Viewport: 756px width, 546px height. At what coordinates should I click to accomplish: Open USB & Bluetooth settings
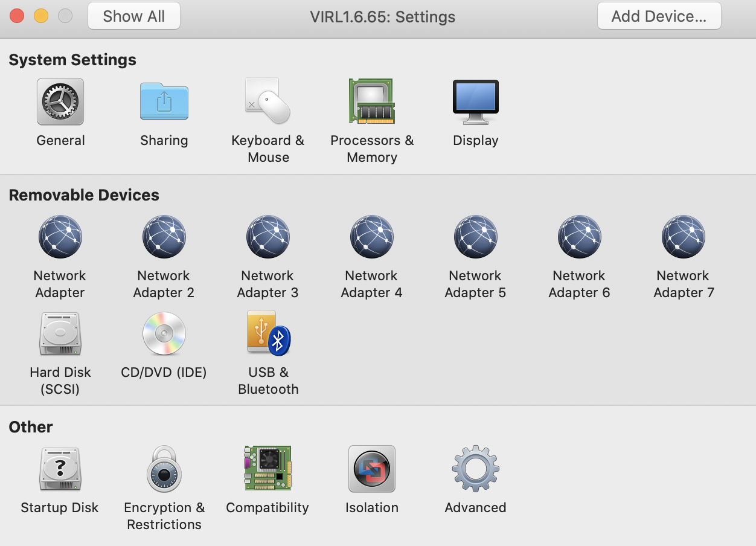267,333
